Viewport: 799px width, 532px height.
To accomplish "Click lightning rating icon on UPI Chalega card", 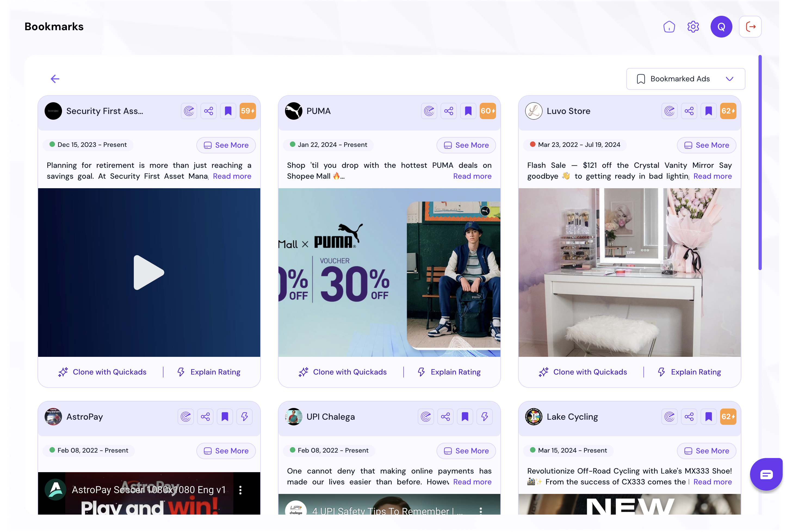I will pyautogui.click(x=485, y=417).
